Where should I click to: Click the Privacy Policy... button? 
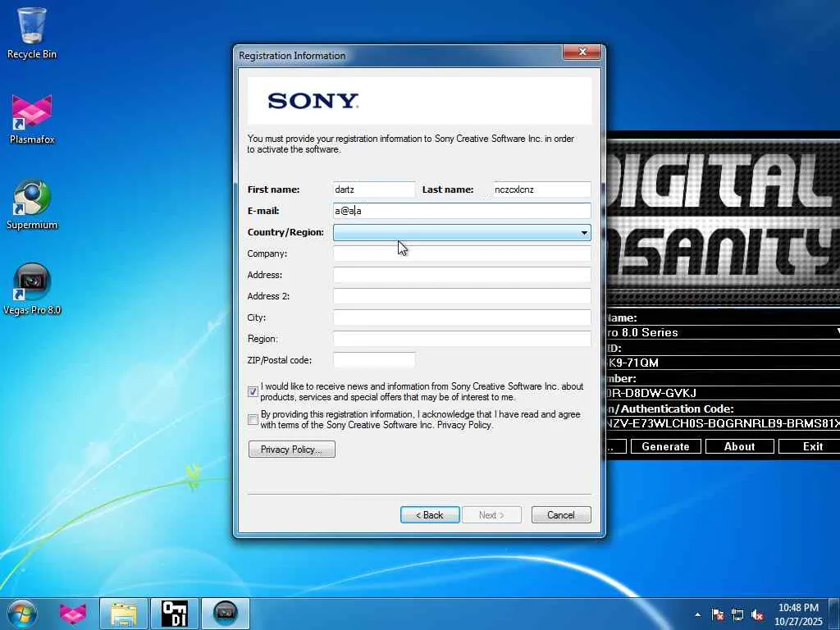(292, 450)
